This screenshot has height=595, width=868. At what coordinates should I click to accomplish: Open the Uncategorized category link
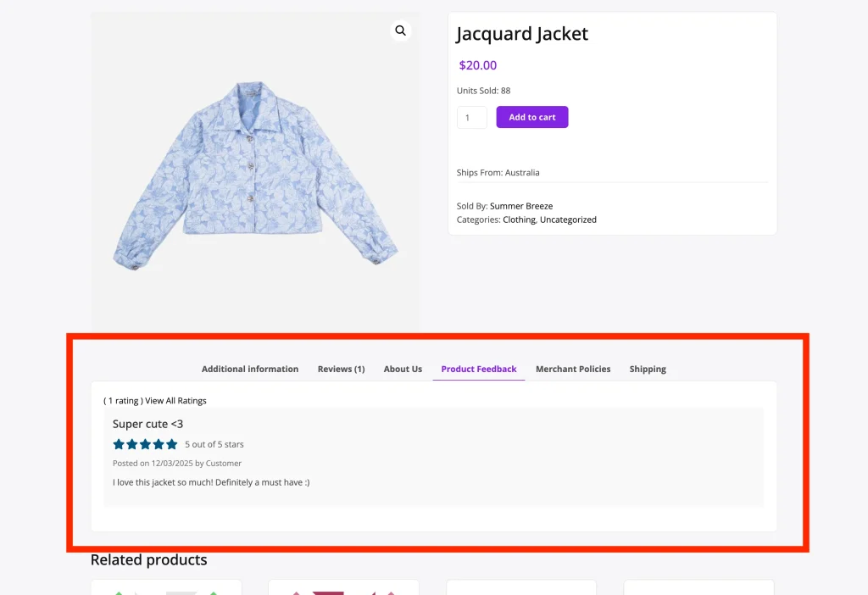(x=569, y=220)
